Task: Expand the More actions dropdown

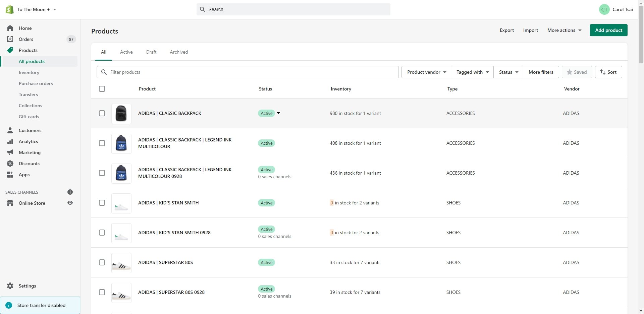Action: (x=565, y=30)
